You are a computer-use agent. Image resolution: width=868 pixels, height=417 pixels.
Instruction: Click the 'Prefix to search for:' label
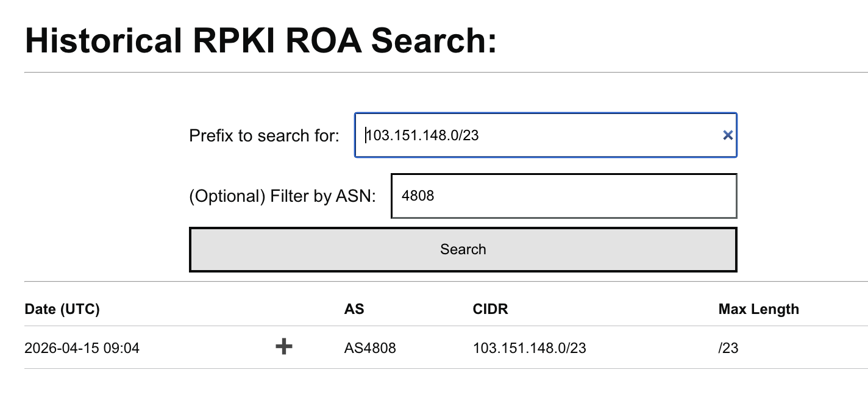[x=265, y=135]
